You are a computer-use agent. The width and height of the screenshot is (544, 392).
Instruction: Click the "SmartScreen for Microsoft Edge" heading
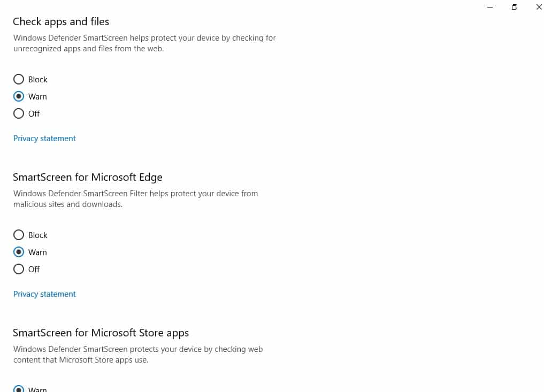(x=88, y=178)
